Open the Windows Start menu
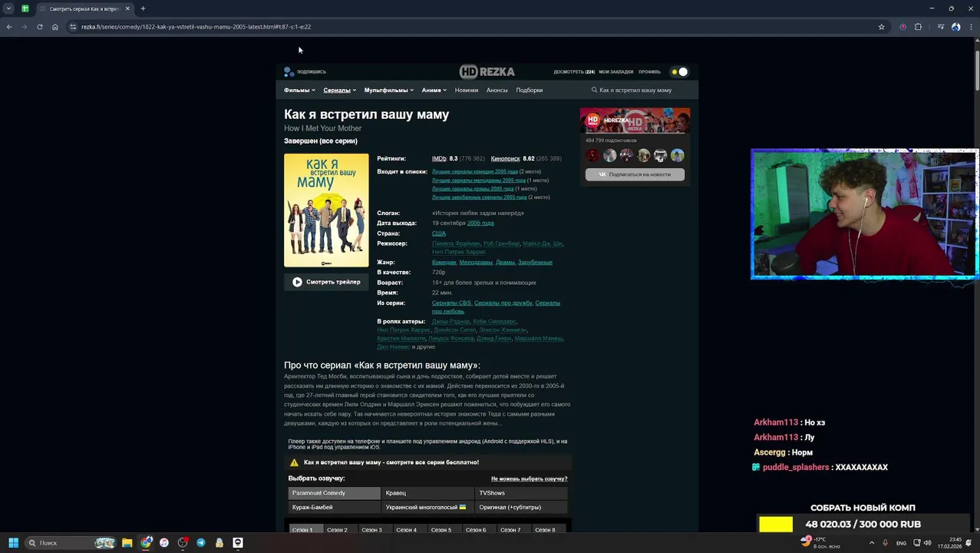The height and width of the screenshot is (553, 980). [x=13, y=543]
